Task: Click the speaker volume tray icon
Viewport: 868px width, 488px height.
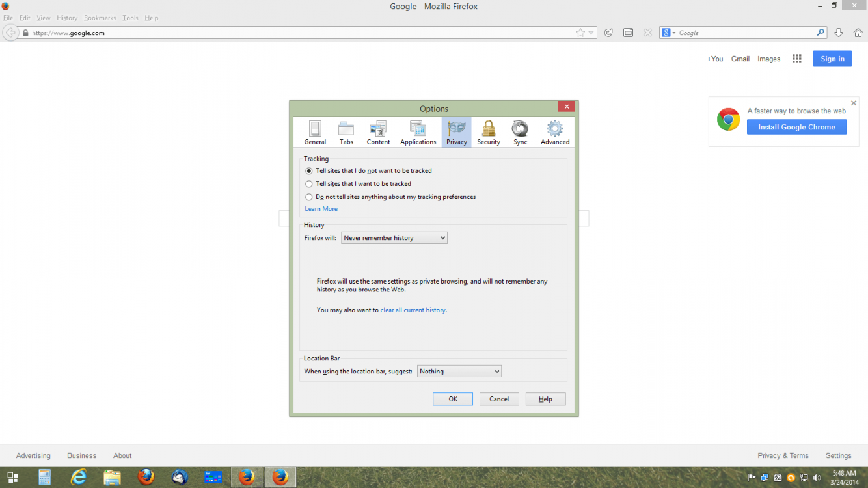Action: 817,478
